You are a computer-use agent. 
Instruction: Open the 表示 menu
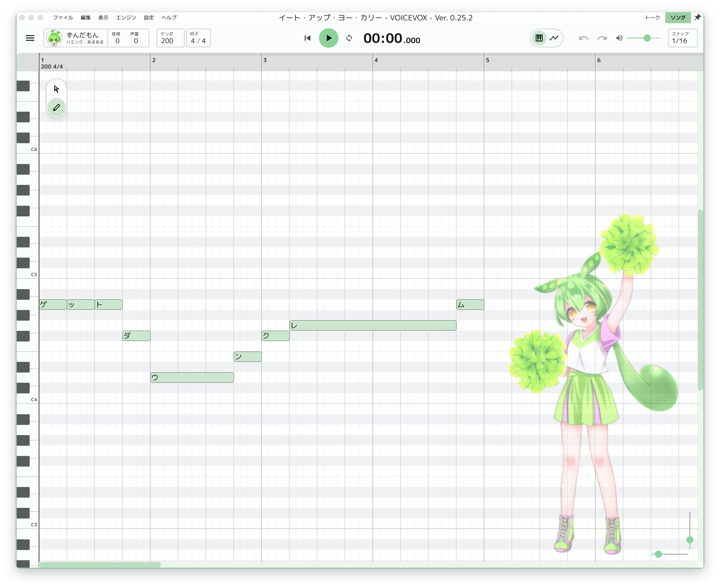point(103,18)
